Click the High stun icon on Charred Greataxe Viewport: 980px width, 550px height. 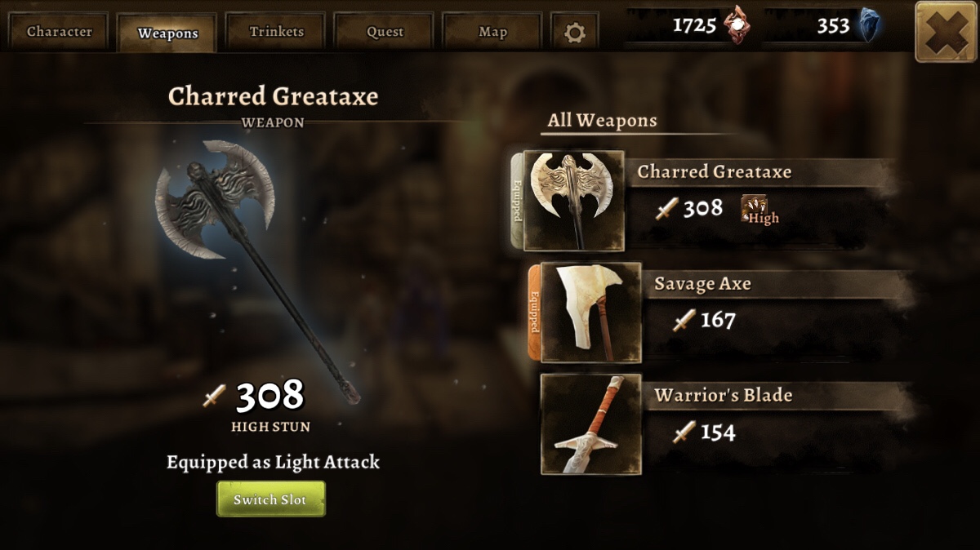point(759,210)
